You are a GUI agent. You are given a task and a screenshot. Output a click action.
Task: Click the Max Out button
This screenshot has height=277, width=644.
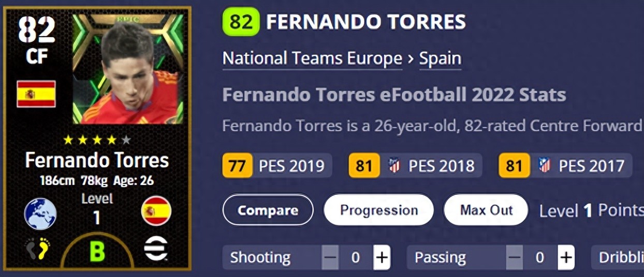pos(486,210)
